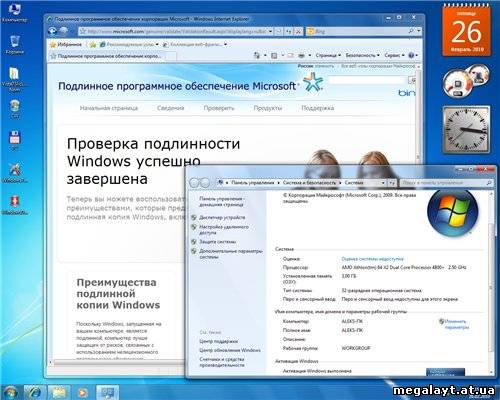This screenshot has height=400, width=500.
Task: Click Изменить параметры link in System window
Action: point(457,324)
